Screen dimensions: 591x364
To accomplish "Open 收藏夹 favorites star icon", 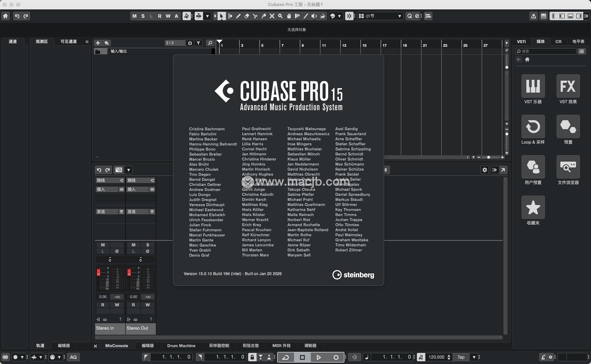I will 533,208.
